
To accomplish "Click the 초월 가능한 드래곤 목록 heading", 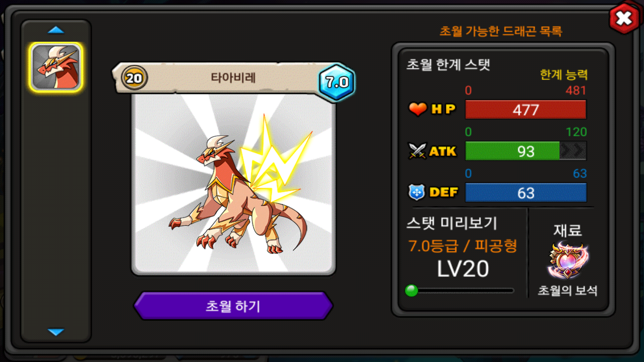I will click(501, 31).
